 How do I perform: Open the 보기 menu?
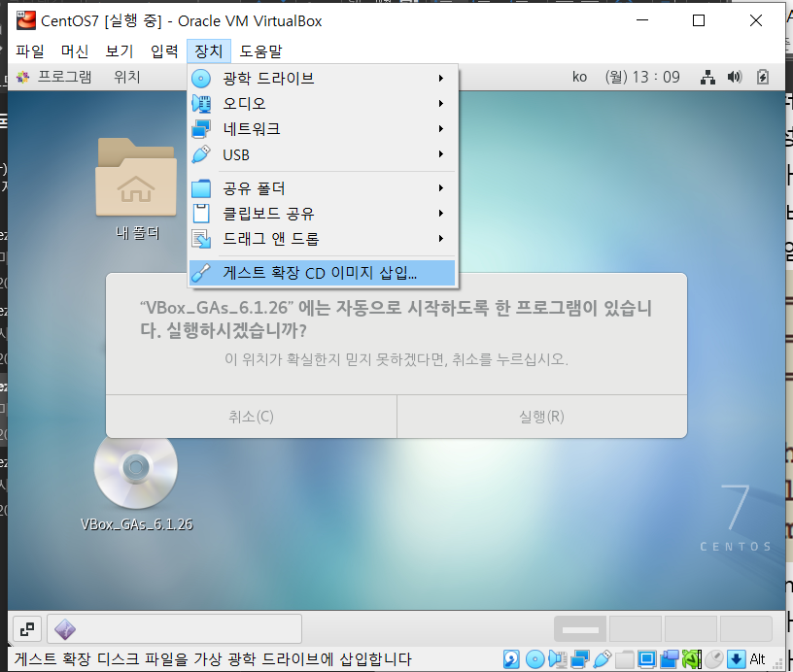[120, 51]
